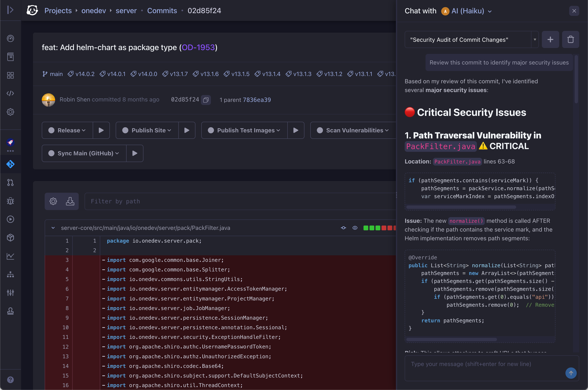Viewport: 588px width, 390px height.
Task: Open Issues via the bug icon in sidebar
Action: [x=10, y=201]
